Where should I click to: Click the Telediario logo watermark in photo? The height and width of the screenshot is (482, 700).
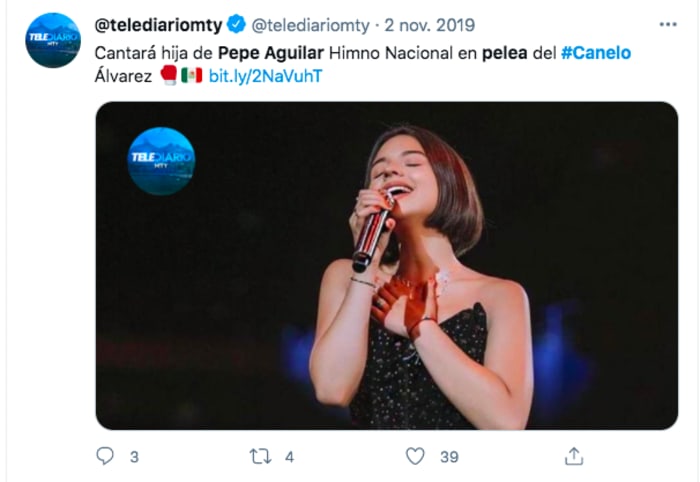click(161, 160)
